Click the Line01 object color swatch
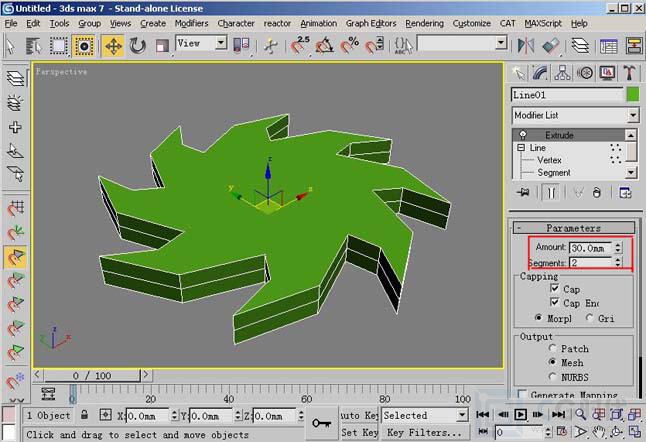The height and width of the screenshot is (442, 646). click(x=633, y=95)
